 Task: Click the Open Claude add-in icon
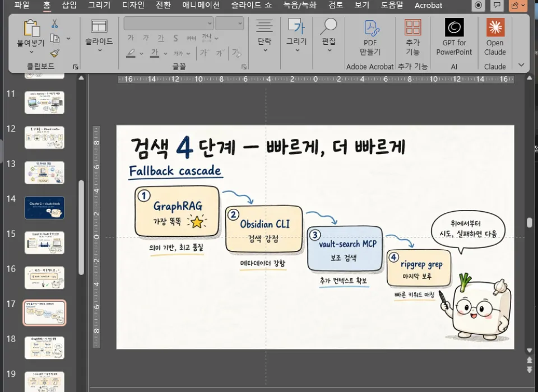click(x=495, y=27)
